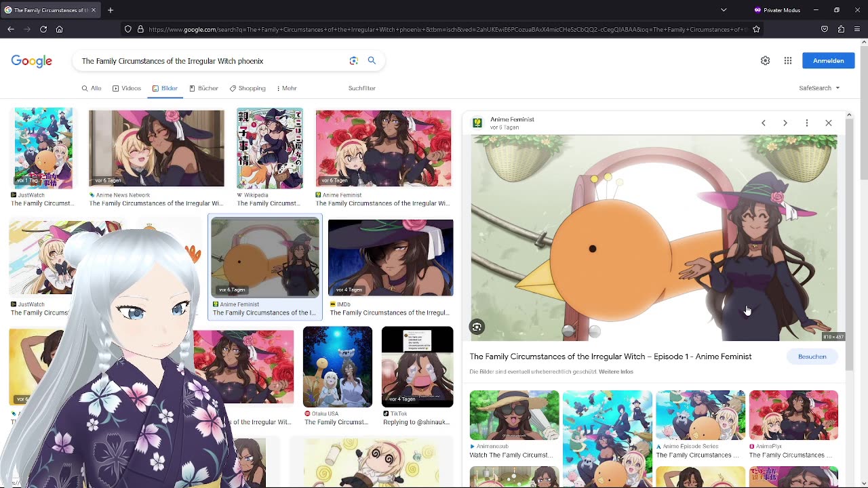Open the browser hamburger menu

click(x=857, y=29)
